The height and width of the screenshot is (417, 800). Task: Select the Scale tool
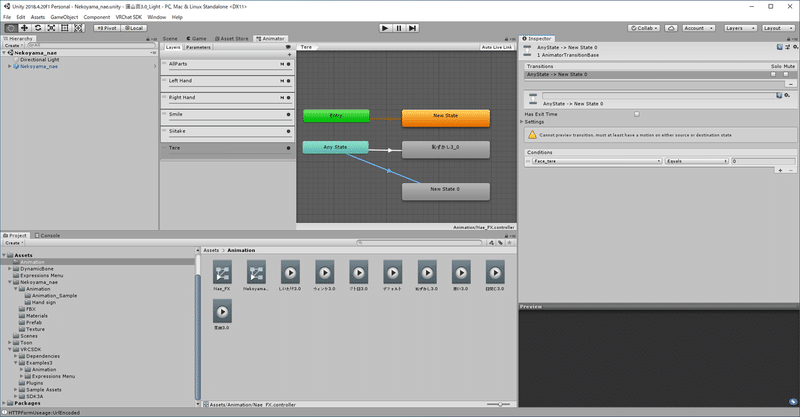pos(52,28)
